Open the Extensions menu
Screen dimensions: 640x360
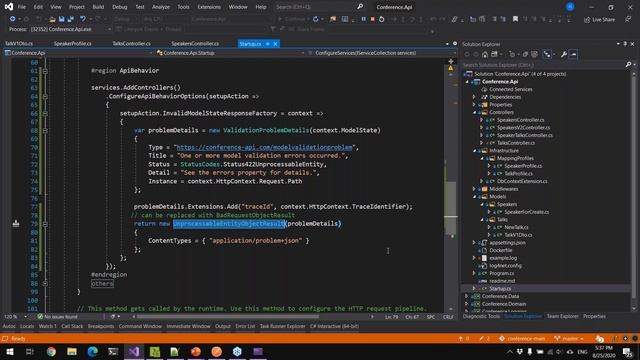209,7
